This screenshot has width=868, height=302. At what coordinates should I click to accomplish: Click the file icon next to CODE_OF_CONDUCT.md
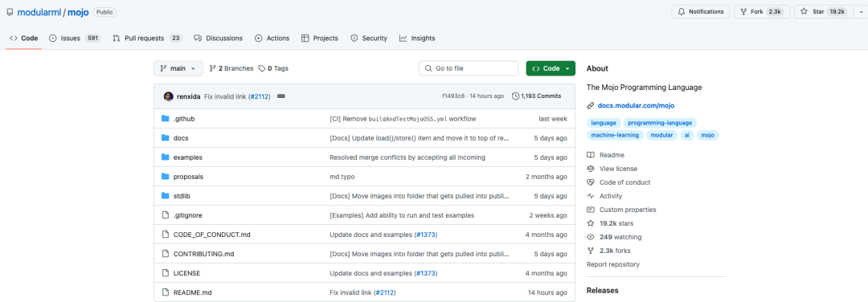click(x=165, y=235)
